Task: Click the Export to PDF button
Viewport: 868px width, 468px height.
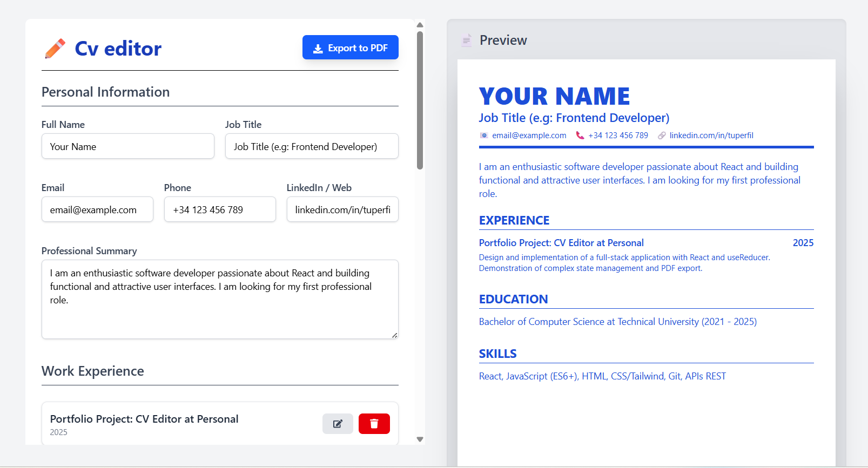Action: [351, 48]
